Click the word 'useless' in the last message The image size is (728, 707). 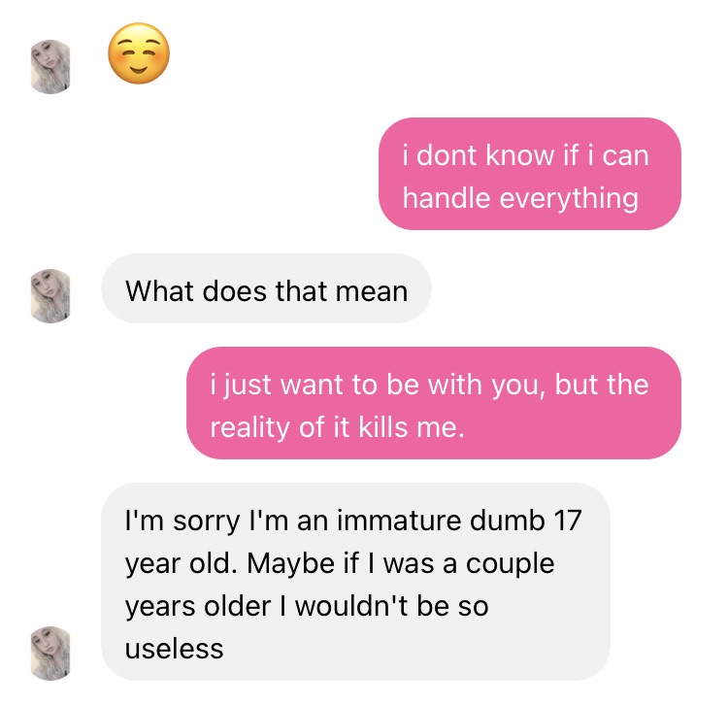(174, 649)
